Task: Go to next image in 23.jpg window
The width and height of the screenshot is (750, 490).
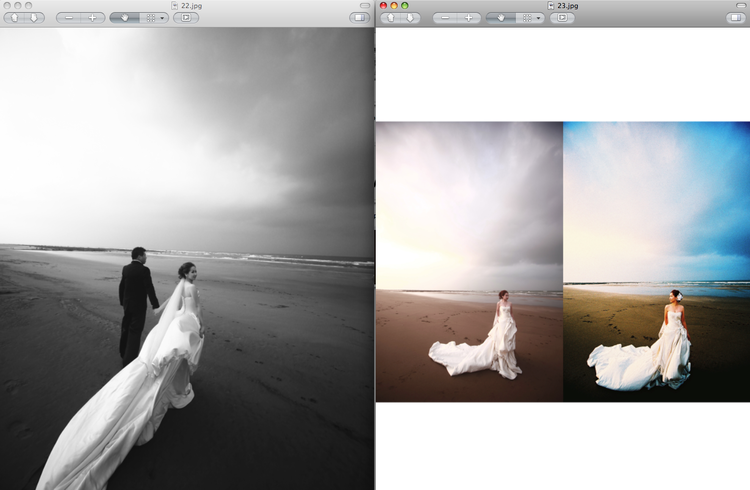Action: click(410, 18)
